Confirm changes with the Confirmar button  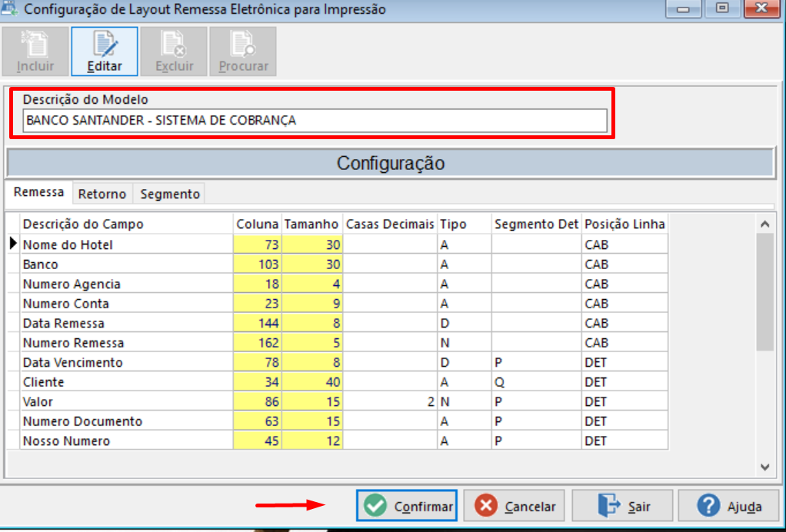point(407,505)
